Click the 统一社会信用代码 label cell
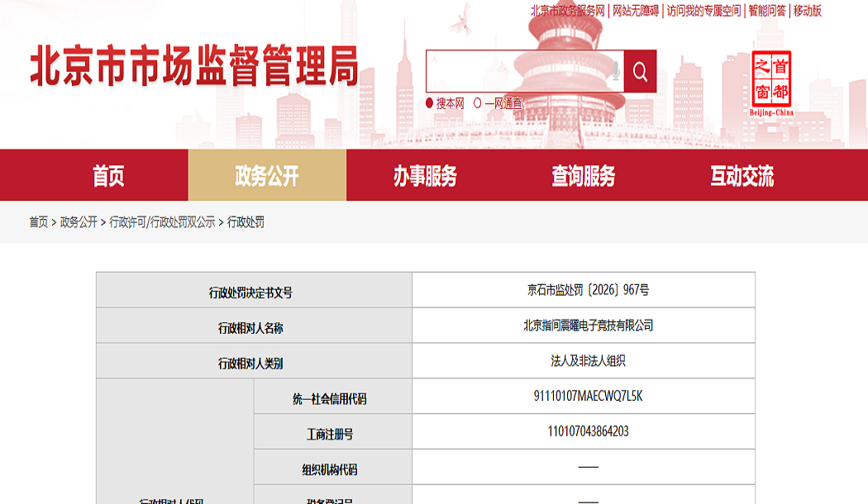The width and height of the screenshot is (868, 504). pyautogui.click(x=332, y=396)
